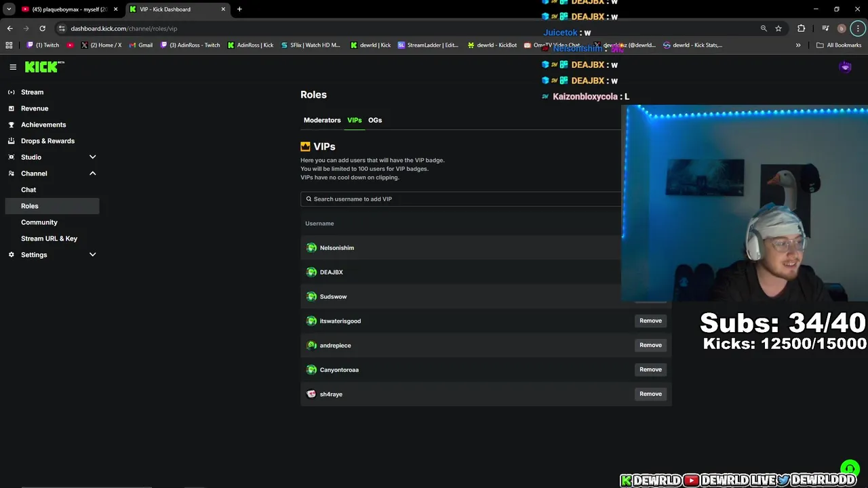Expand the Settings section chevron
The width and height of the screenshot is (868, 488).
tap(93, 255)
